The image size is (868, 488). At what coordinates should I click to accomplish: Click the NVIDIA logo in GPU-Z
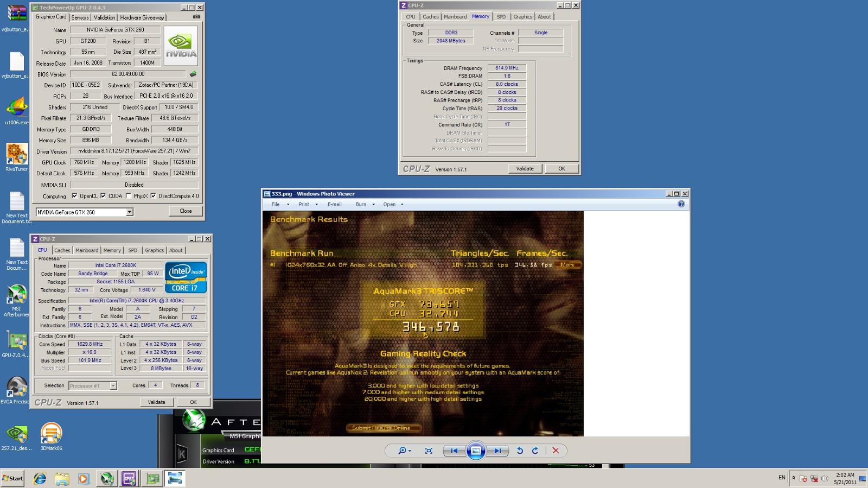pos(181,46)
